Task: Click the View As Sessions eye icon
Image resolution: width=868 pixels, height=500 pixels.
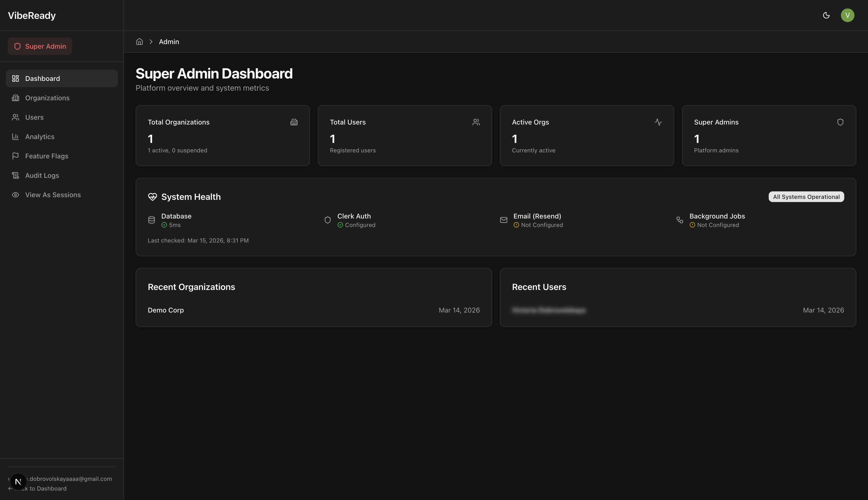Action: 15,195
